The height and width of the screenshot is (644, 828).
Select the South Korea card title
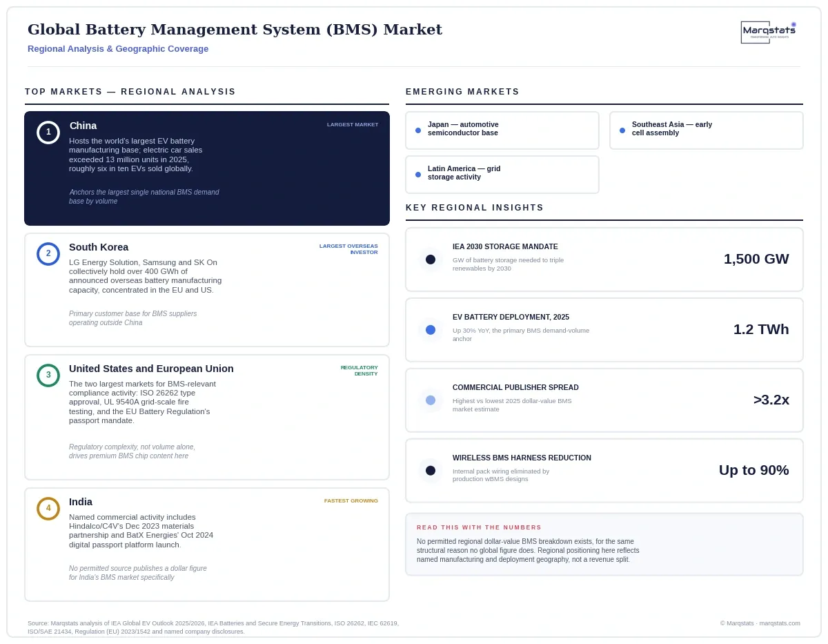tap(99, 247)
